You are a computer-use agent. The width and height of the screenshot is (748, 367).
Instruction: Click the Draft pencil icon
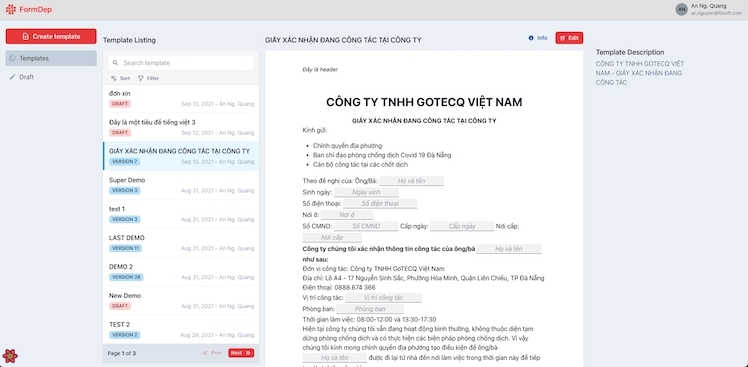(x=12, y=77)
